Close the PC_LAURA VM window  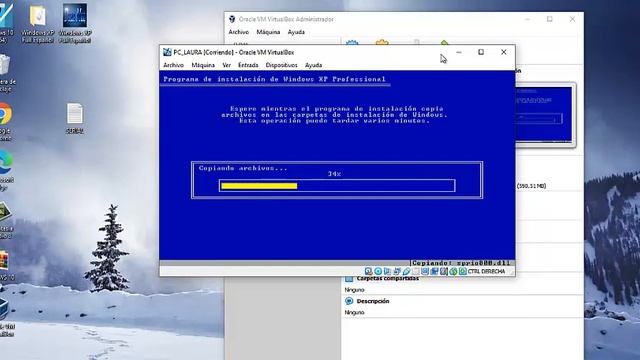tap(504, 52)
